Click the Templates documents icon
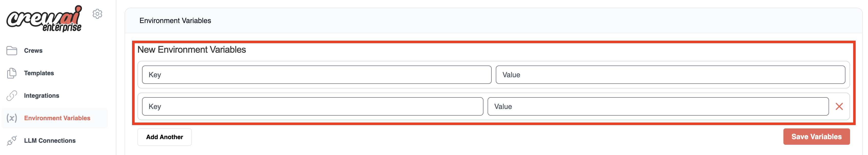Viewport: 868px width, 155px height. point(12,73)
